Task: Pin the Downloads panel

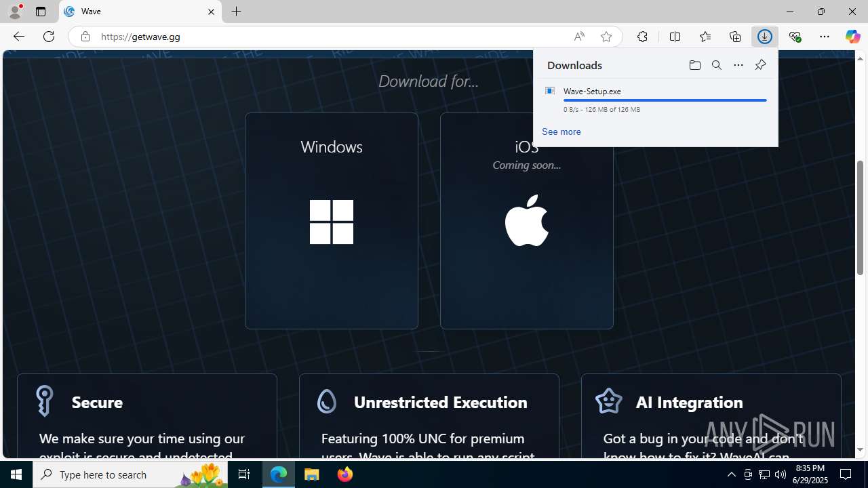Action: [760, 65]
